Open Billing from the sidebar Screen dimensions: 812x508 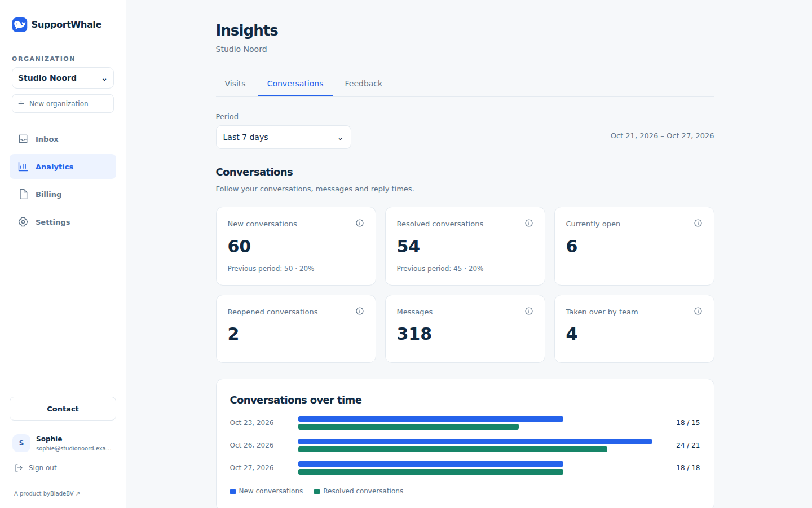[63, 194]
